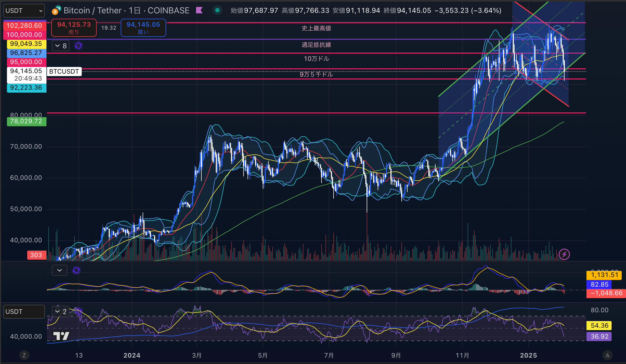This screenshot has height=364, width=626.
Task: Click the 94,125.73 sell button
Action: click(x=74, y=28)
